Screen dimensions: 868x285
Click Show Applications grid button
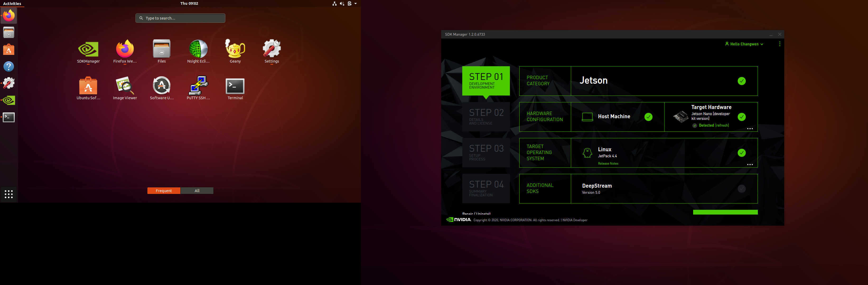(x=9, y=194)
